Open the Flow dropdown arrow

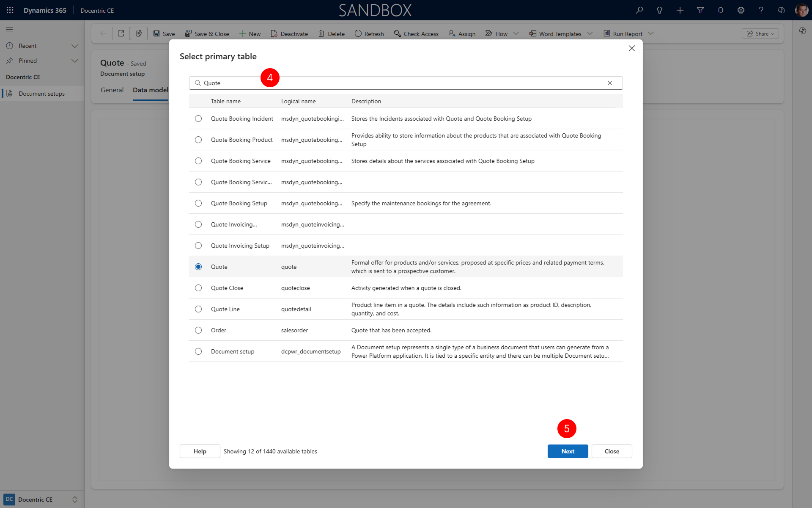click(x=516, y=33)
